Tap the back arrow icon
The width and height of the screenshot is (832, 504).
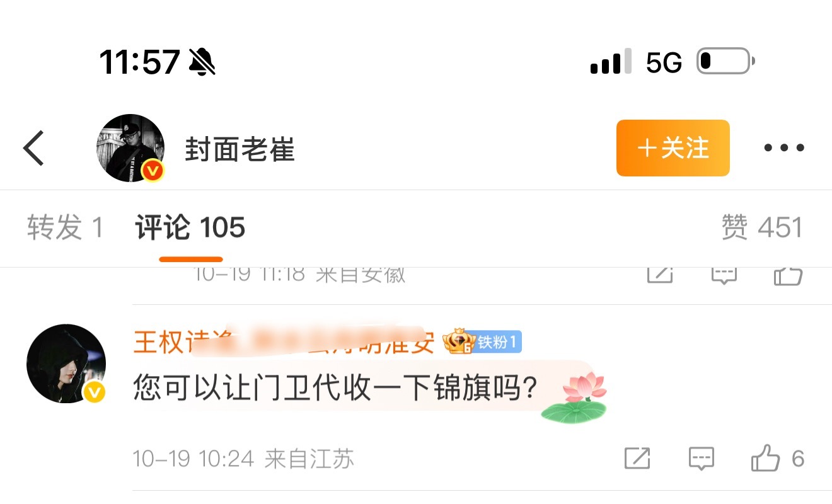pyautogui.click(x=33, y=148)
